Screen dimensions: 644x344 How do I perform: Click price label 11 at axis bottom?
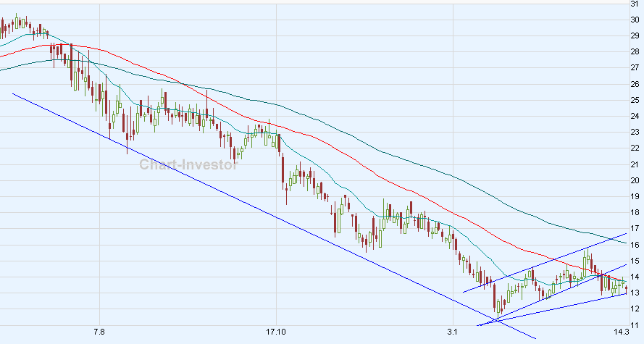point(635,324)
